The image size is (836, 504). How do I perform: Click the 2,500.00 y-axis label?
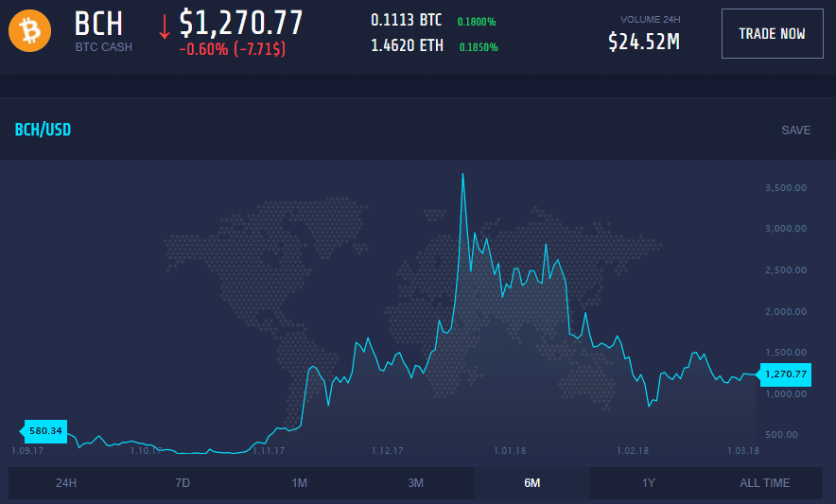pos(786,270)
